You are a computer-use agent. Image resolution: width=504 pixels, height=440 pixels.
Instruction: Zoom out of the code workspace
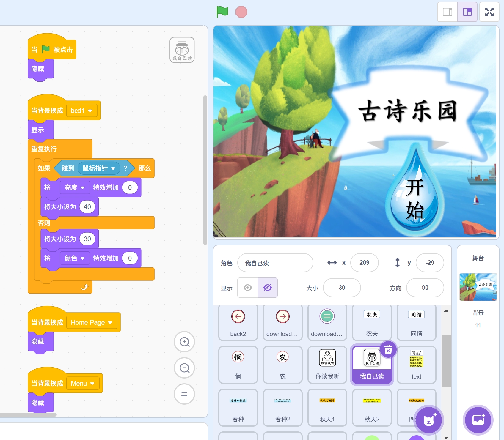(x=184, y=368)
